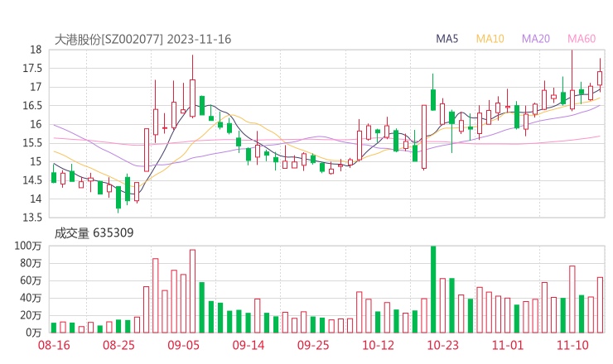The height and width of the screenshot is (364, 613).
Task: Click the 11-10 date axis label
Action: [572, 345]
